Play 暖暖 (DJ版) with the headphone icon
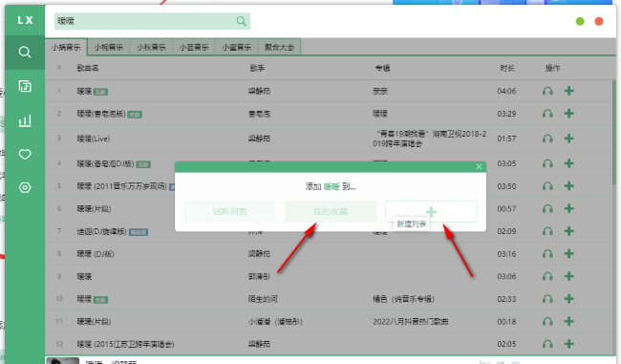The width and height of the screenshot is (621, 364). [x=547, y=253]
